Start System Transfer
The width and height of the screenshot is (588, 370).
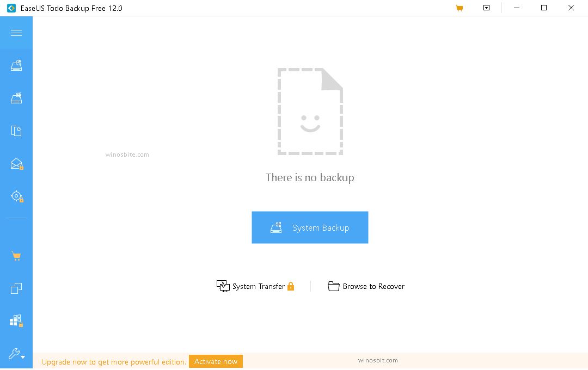coord(256,286)
